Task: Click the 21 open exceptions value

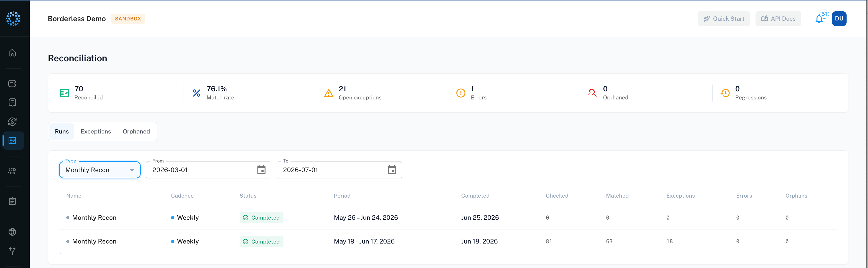Action: click(x=342, y=89)
